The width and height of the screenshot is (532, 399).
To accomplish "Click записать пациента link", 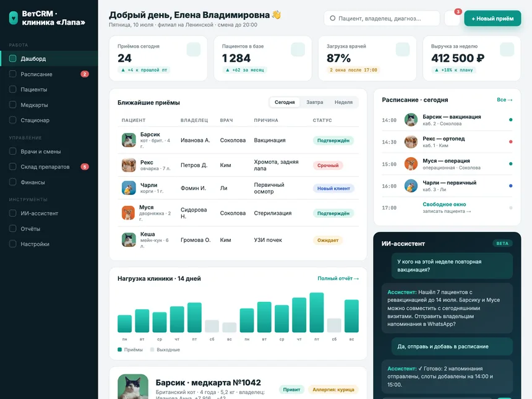I will click(447, 212).
